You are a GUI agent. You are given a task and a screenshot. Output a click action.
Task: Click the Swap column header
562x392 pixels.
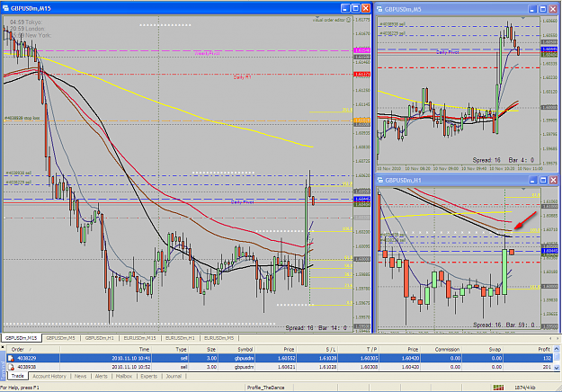(x=483, y=350)
